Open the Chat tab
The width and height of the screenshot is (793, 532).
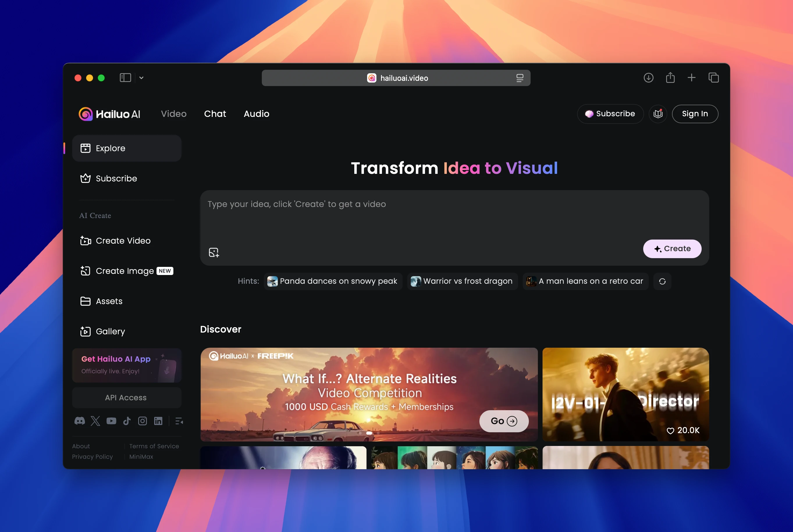click(x=215, y=114)
